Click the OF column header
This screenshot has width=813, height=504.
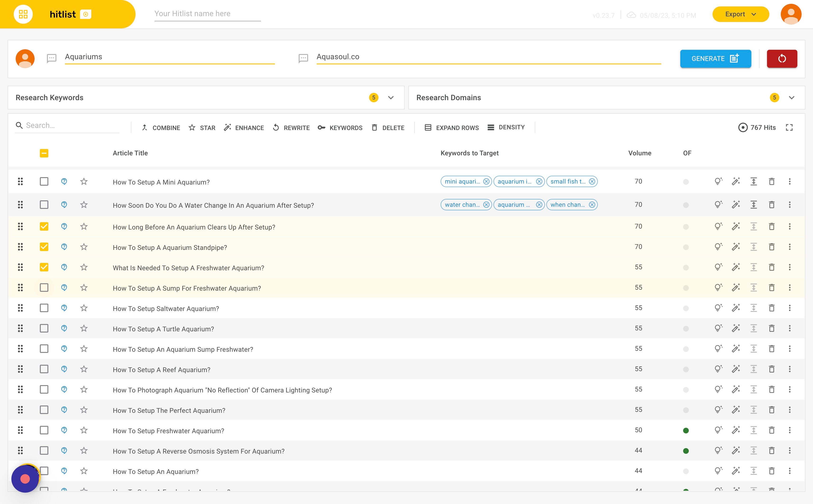(687, 153)
